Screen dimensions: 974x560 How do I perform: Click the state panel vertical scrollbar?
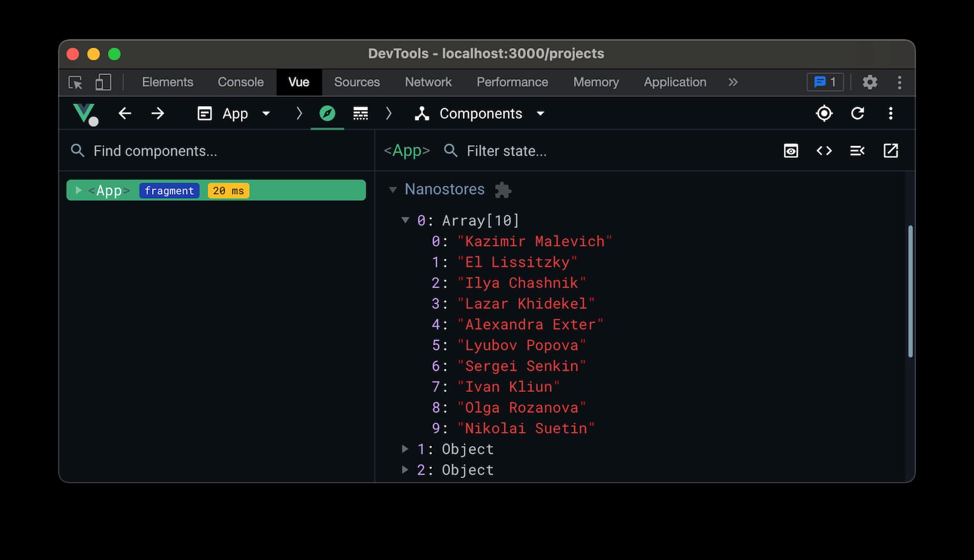pyautogui.click(x=910, y=291)
